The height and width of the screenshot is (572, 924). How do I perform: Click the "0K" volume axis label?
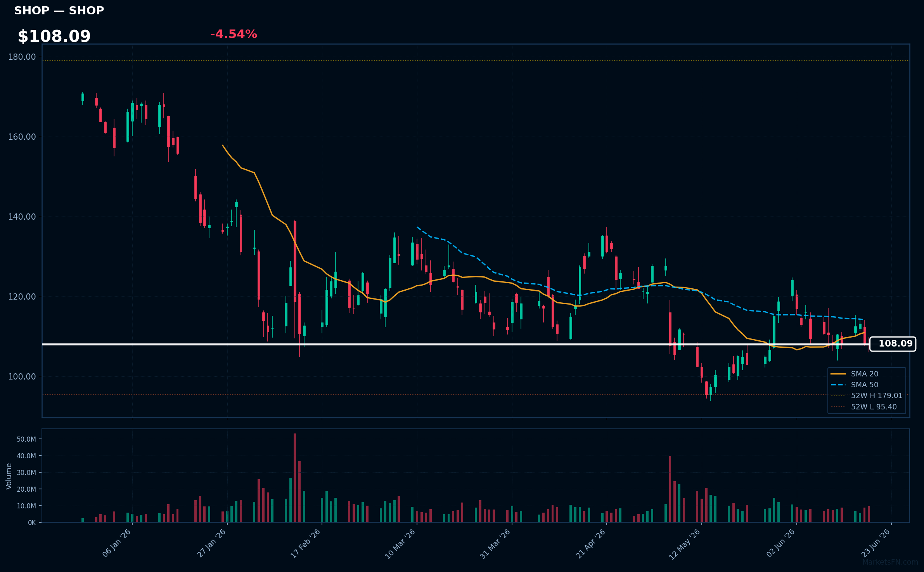click(32, 523)
